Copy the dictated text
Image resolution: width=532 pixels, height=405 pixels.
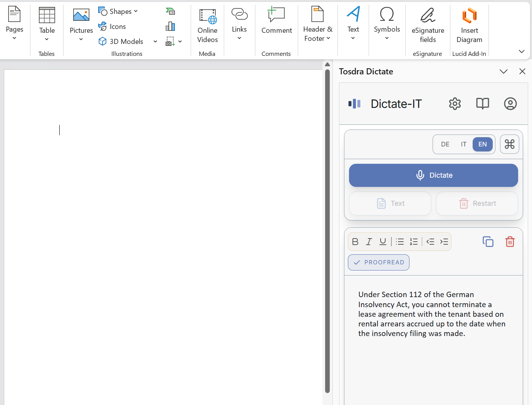(488, 242)
